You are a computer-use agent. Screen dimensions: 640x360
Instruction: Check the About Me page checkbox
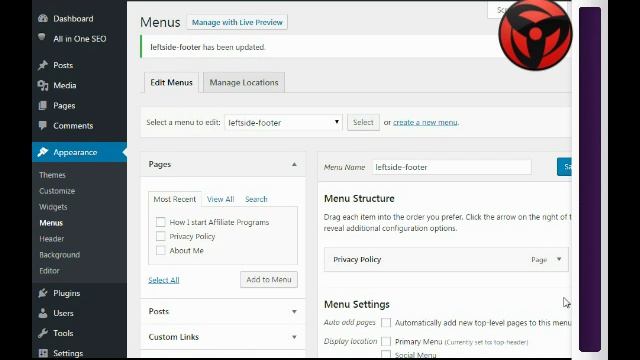pyautogui.click(x=160, y=251)
